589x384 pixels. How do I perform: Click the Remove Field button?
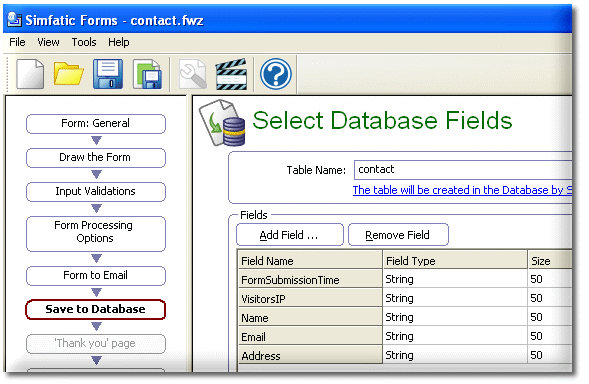(x=398, y=235)
